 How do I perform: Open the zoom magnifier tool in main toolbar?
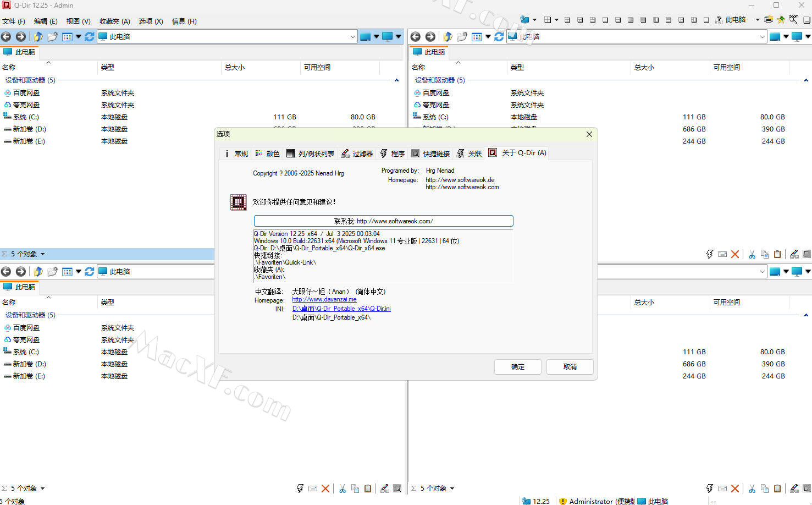point(793,20)
